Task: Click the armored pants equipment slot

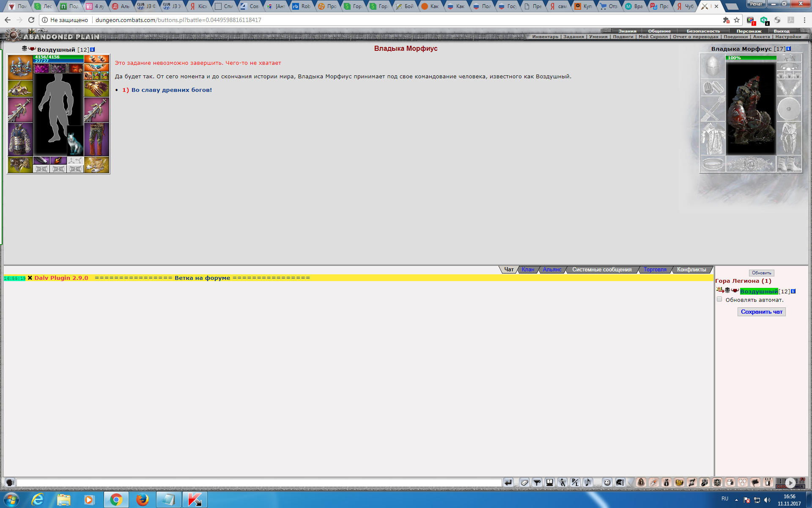Action: pyautogui.click(x=96, y=139)
